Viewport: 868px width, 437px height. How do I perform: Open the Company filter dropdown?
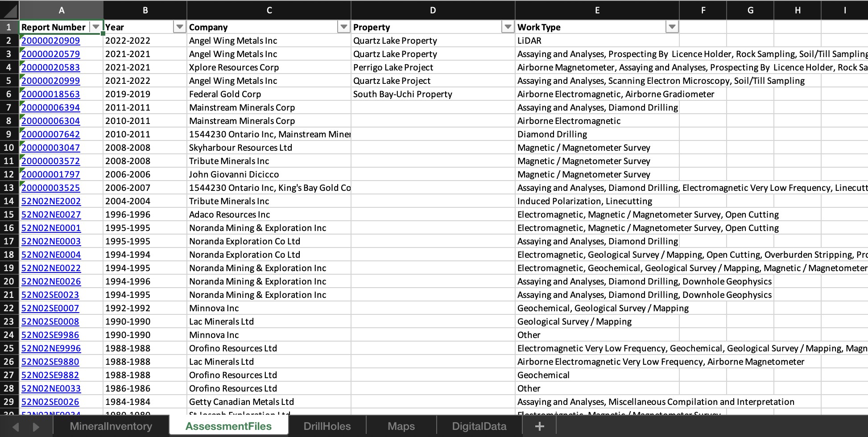[344, 27]
